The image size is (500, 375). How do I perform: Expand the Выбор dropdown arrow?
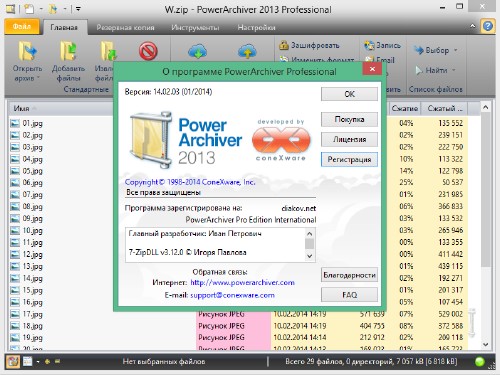pos(455,50)
